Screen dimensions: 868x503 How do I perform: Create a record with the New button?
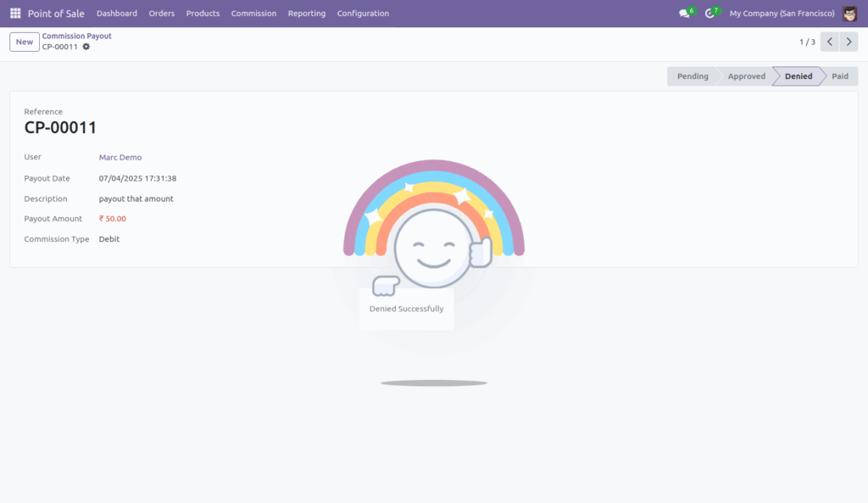pos(24,41)
